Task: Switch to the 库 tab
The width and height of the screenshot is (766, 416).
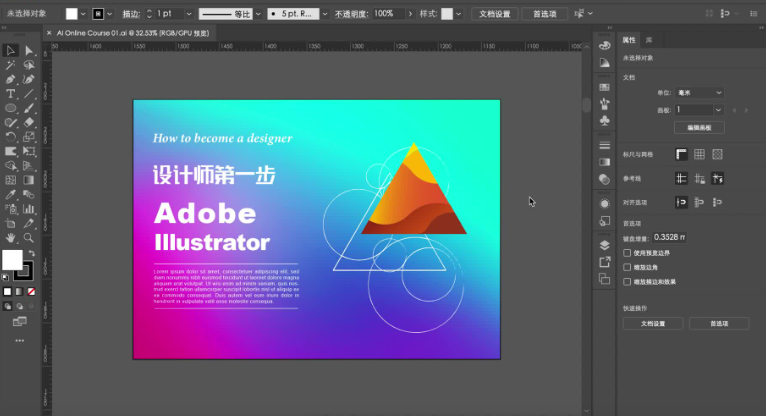Action: tap(649, 40)
